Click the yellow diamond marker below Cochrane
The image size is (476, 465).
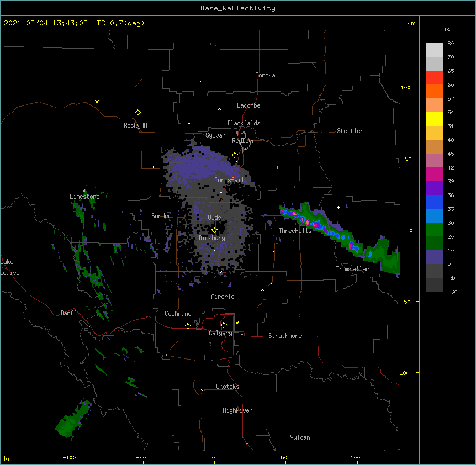click(x=188, y=326)
